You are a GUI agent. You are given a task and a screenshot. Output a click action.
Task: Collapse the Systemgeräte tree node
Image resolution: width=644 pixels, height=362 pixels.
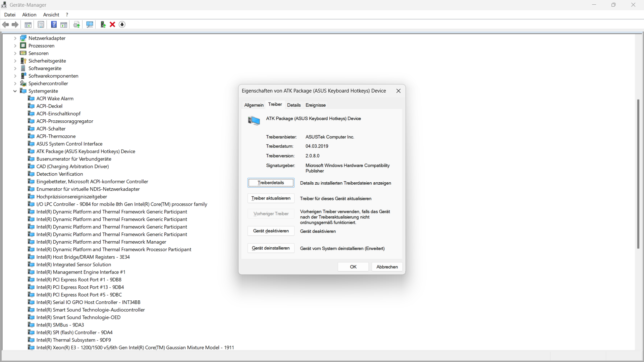pos(15,91)
